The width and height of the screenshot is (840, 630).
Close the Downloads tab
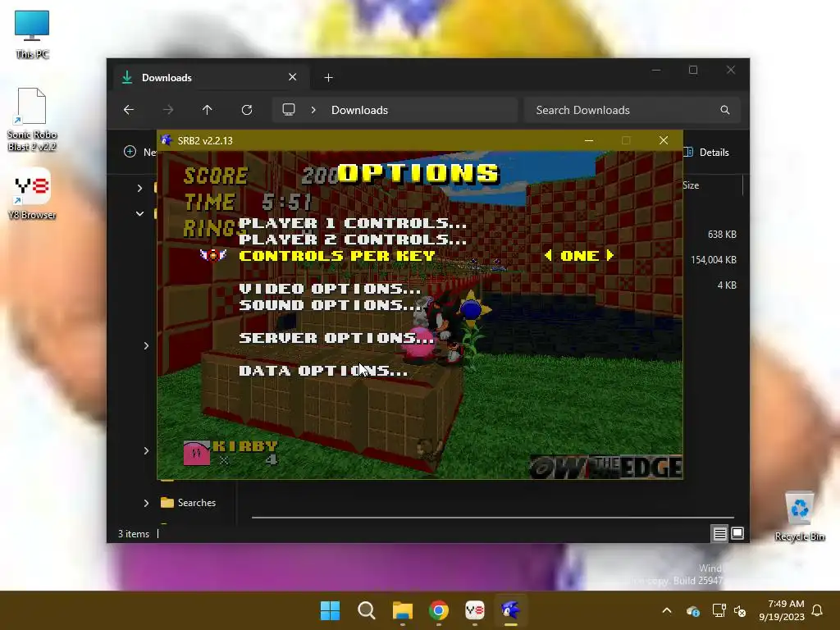point(293,77)
